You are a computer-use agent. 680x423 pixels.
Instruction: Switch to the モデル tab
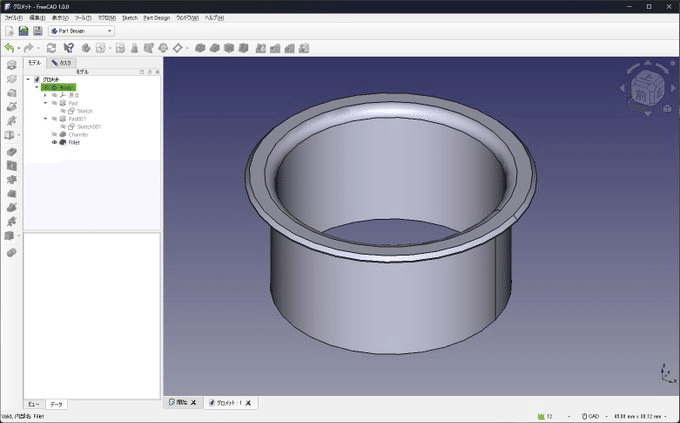click(x=34, y=63)
